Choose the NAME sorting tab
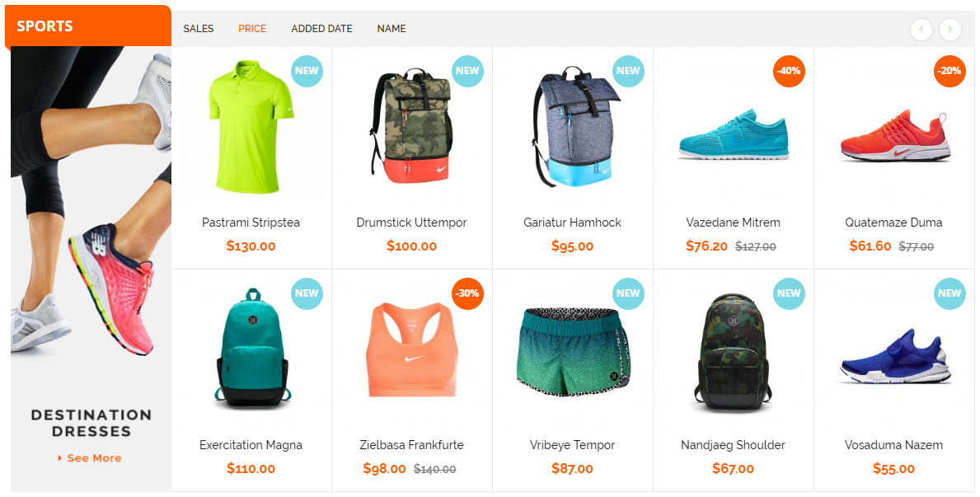 tap(392, 29)
